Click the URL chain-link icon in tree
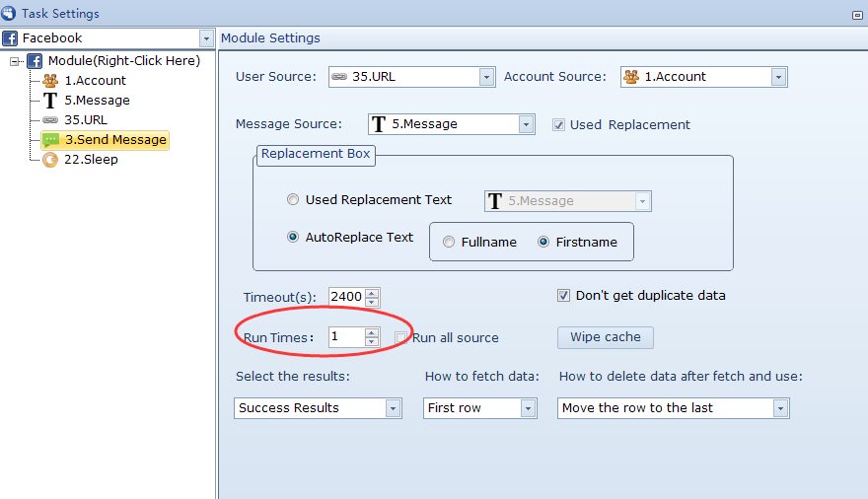 (50, 120)
